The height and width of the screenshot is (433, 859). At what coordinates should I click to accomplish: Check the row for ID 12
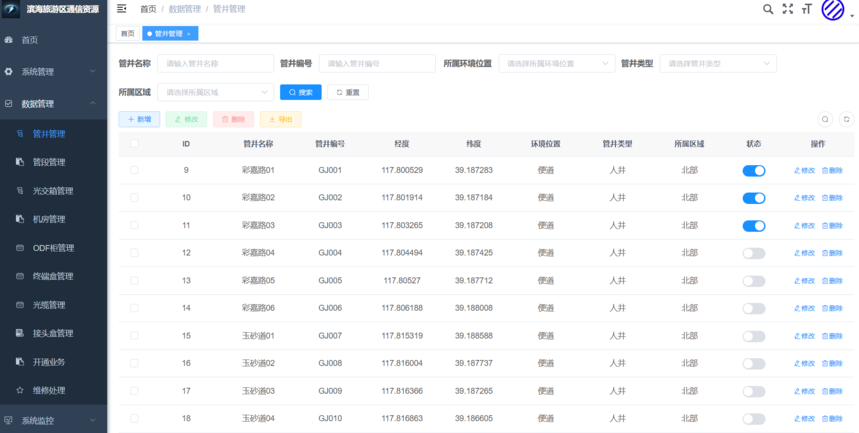point(134,253)
